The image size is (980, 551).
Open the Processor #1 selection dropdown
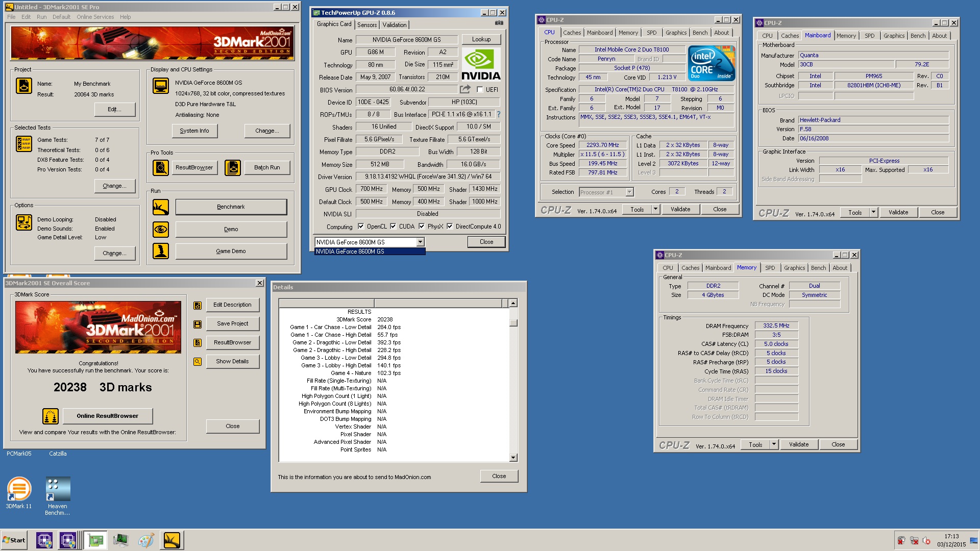click(x=629, y=192)
